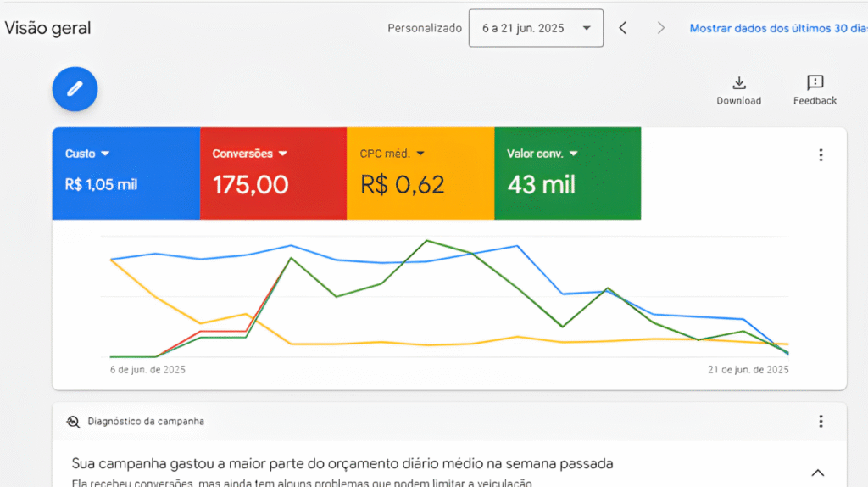The width and height of the screenshot is (868, 487).
Task: Select the green 43 mil conversion value
Action: [542, 184]
